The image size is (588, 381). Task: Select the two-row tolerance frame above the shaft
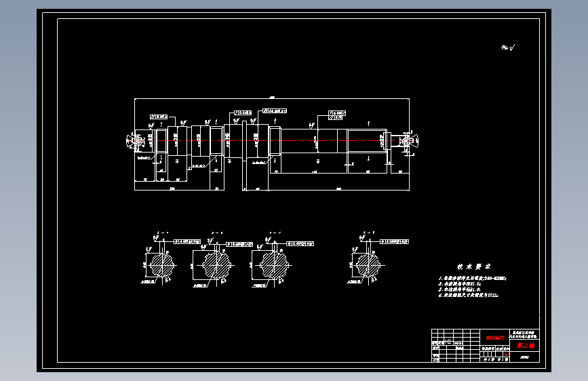[x=337, y=115]
